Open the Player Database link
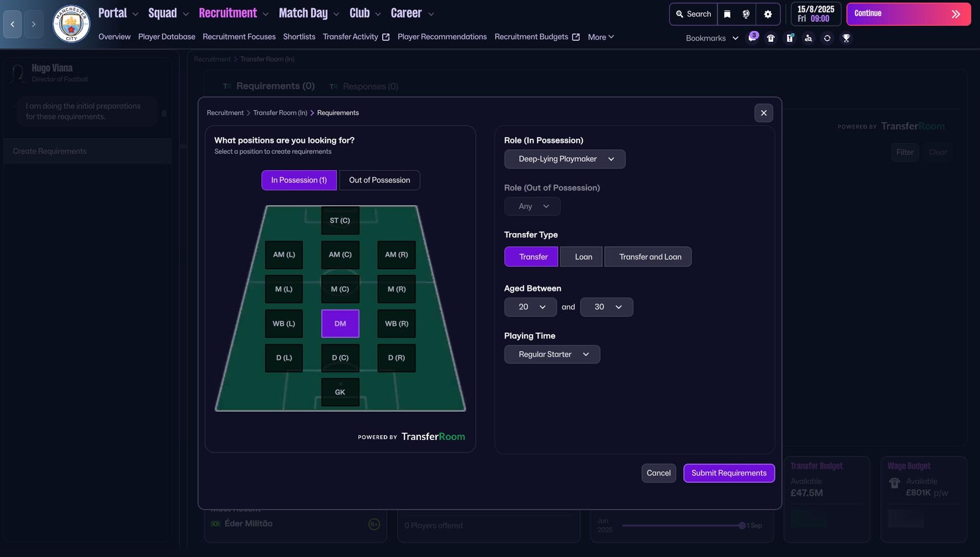This screenshot has width=980, height=557. (166, 37)
